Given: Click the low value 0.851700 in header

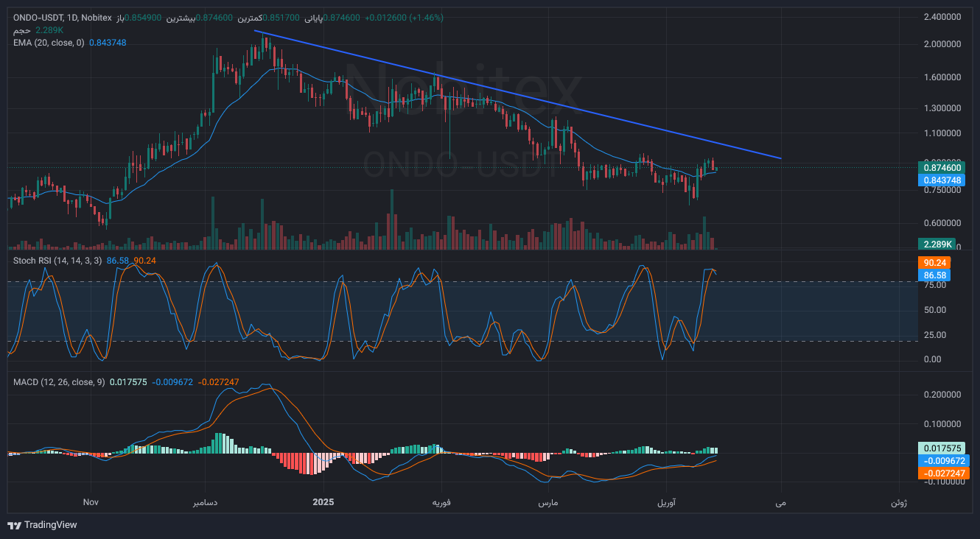Looking at the screenshot, I should point(282,17).
